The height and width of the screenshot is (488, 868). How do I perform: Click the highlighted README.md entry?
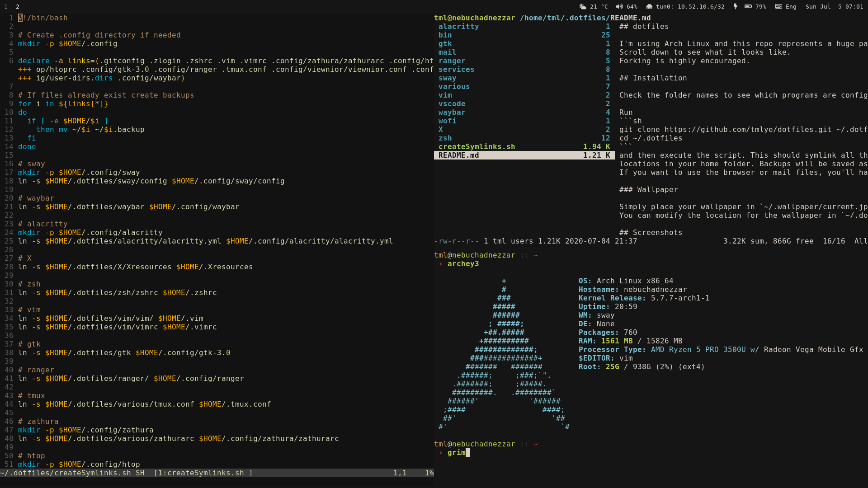(458, 155)
